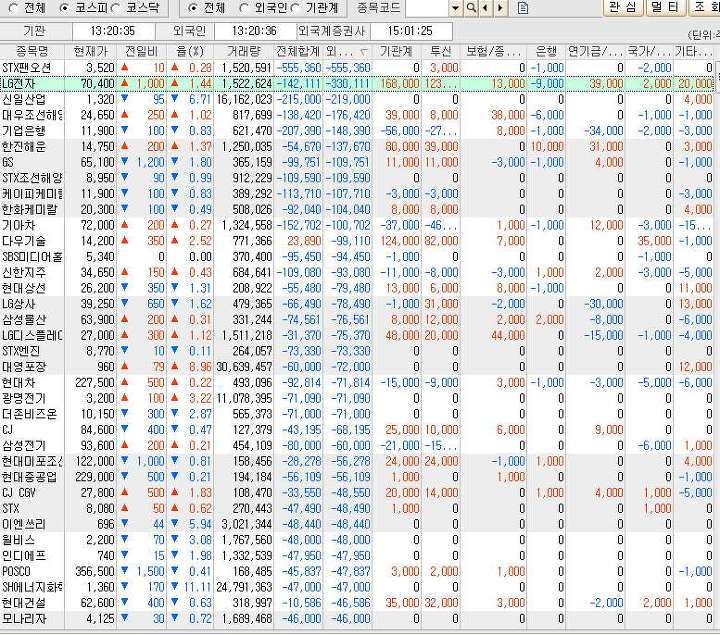The height and width of the screenshot is (635, 720).
Task: Select the 현대건설 stock name
Action: click(24, 602)
